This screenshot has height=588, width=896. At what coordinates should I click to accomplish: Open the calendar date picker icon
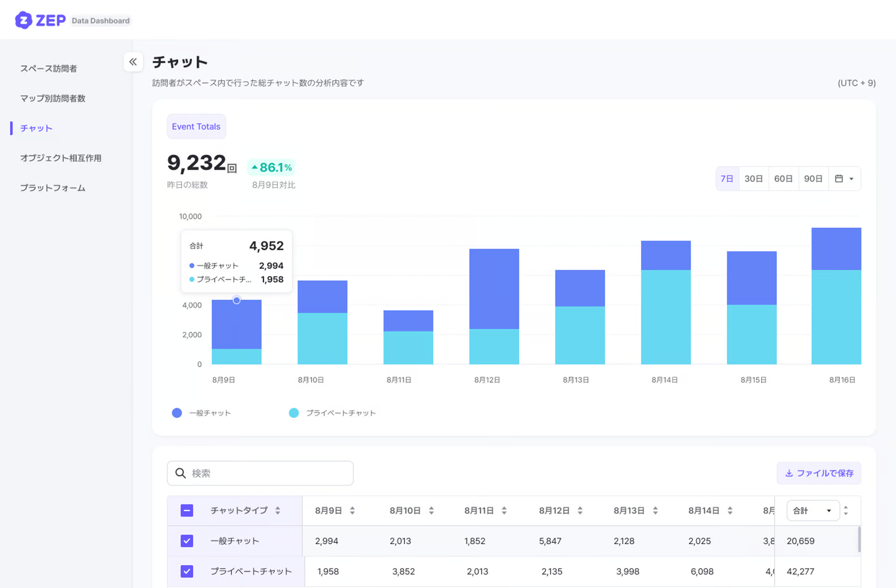pyautogui.click(x=839, y=179)
